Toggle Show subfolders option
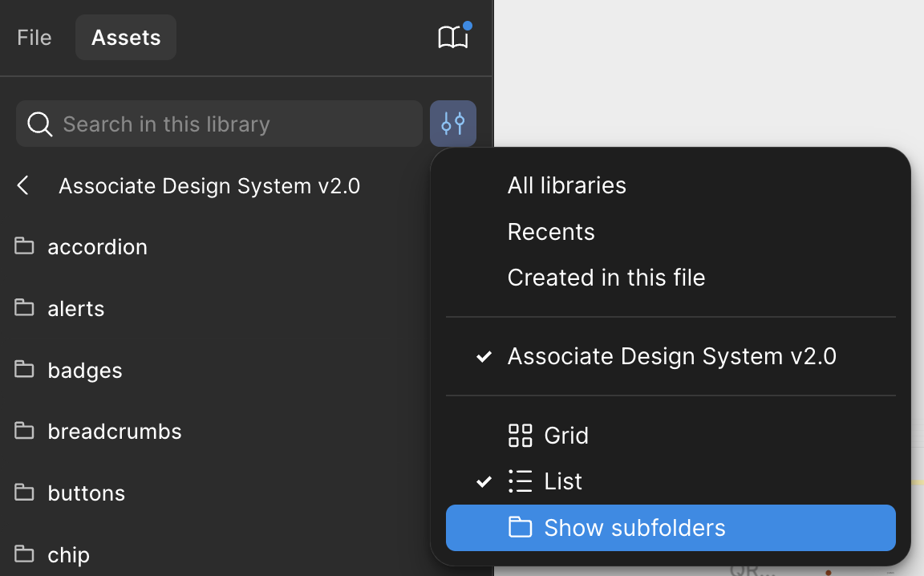924x576 pixels. coord(671,528)
